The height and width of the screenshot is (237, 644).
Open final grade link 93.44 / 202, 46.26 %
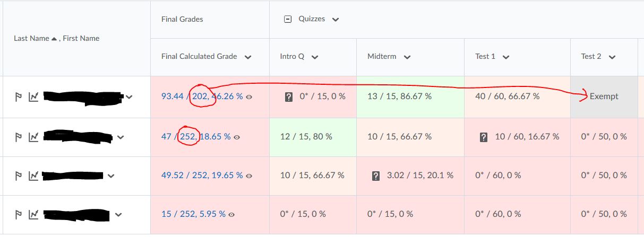point(202,96)
